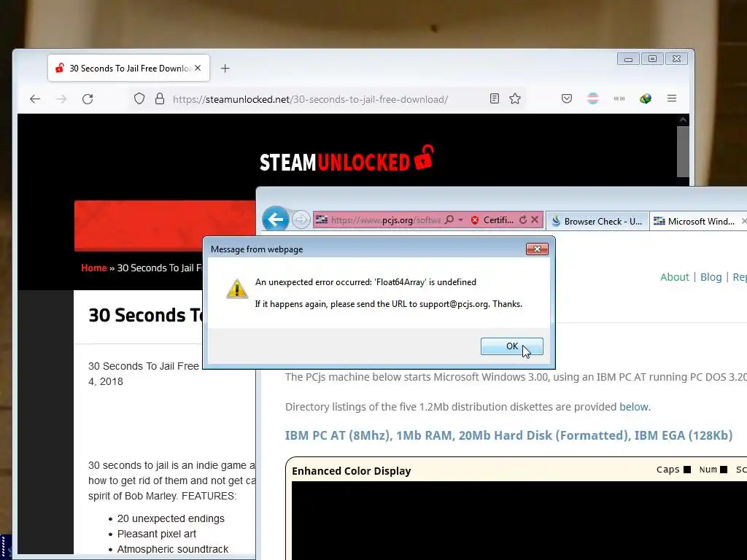Click the warning triangle icon in dialog
Image resolution: width=747 pixels, height=560 pixels.
coord(237,289)
